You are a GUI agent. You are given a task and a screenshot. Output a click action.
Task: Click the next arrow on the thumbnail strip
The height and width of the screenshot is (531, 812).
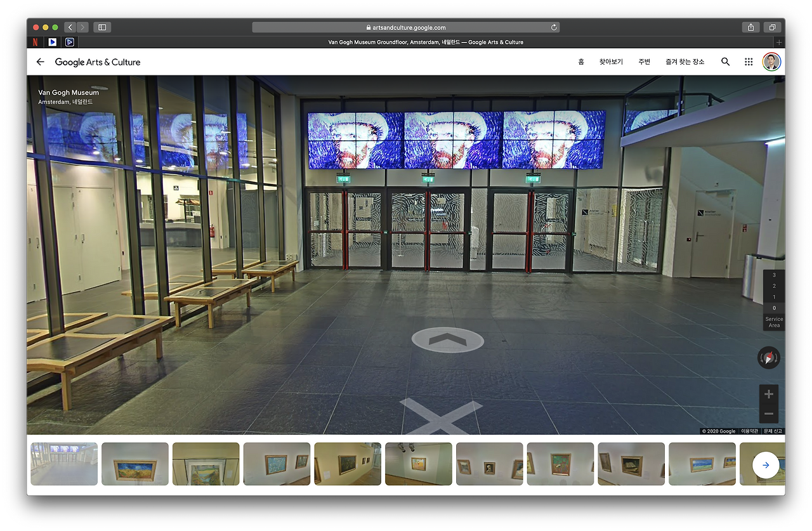(x=766, y=465)
